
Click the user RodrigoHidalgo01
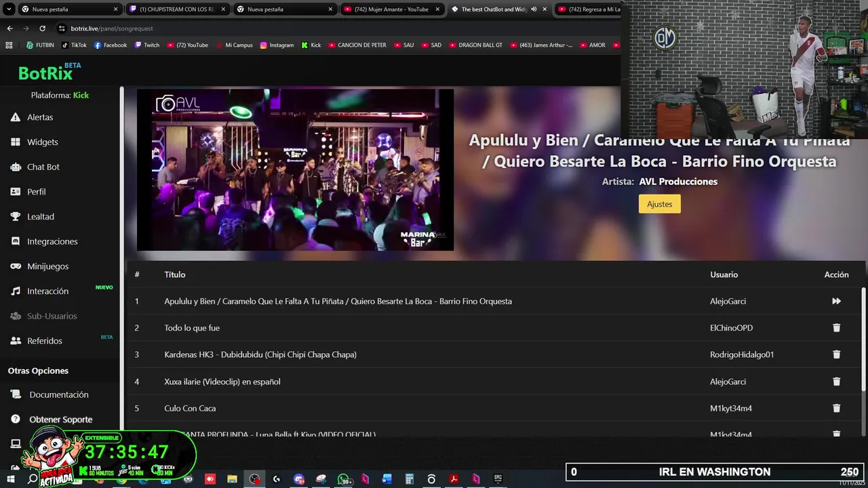[x=742, y=354]
